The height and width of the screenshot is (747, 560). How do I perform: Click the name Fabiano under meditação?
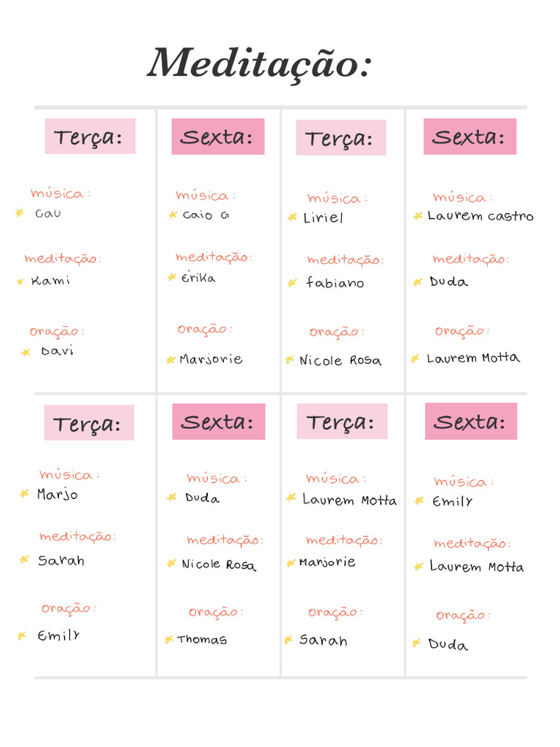click(335, 283)
